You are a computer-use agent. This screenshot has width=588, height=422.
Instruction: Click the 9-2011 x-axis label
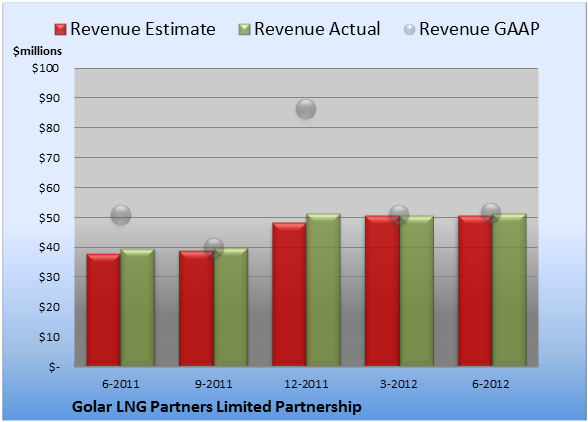click(213, 384)
